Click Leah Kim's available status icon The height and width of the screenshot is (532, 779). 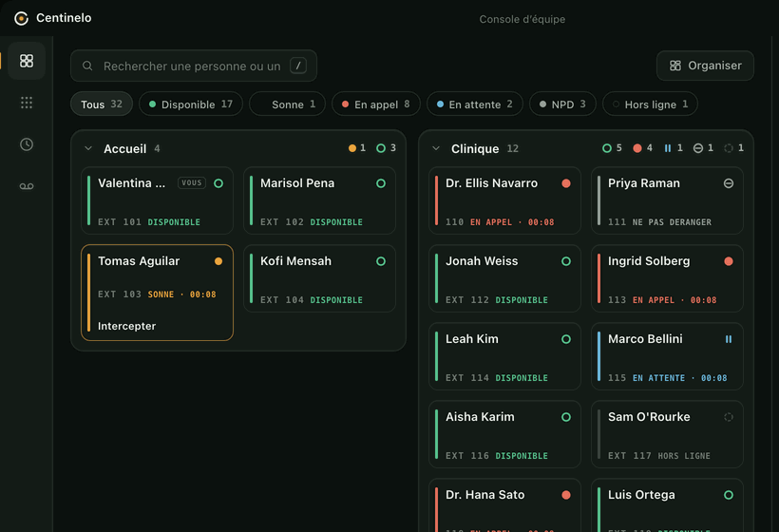(566, 339)
